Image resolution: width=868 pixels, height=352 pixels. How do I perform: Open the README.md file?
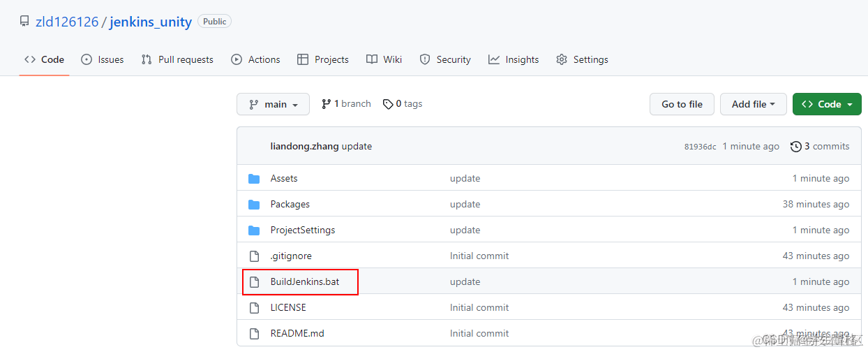pos(297,333)
